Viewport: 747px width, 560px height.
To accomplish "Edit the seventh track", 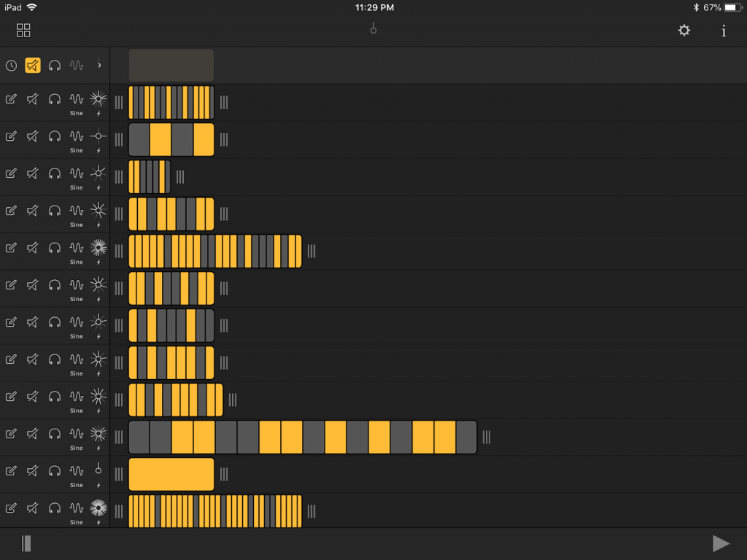I will point(11,322).
